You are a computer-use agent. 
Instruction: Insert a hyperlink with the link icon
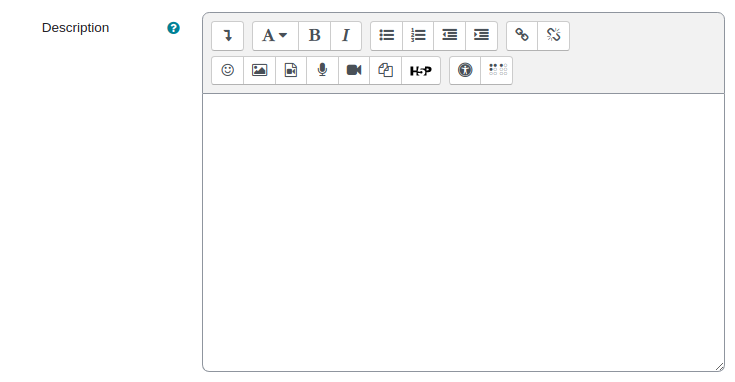(522, 36)
